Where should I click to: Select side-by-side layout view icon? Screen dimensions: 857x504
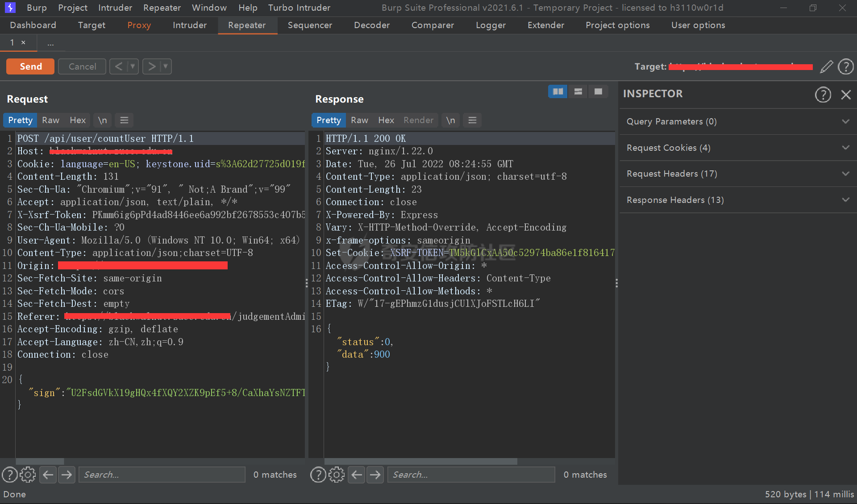pos(557,91)
